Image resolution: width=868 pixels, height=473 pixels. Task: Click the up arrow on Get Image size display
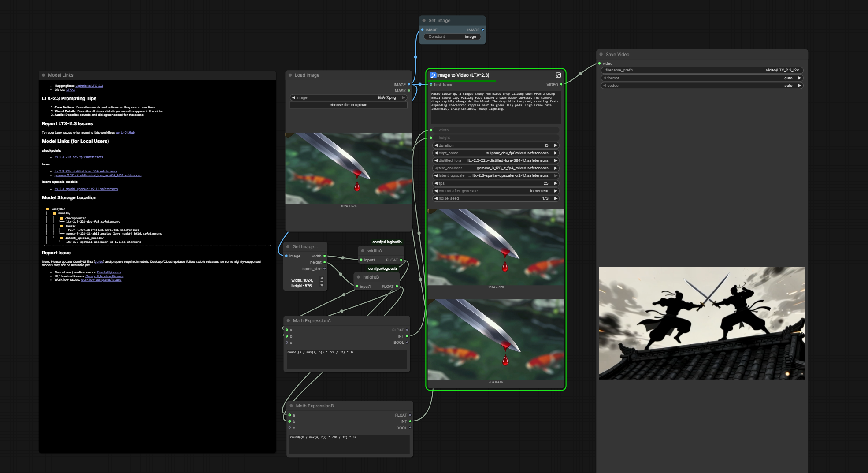(x=322, y=279)
